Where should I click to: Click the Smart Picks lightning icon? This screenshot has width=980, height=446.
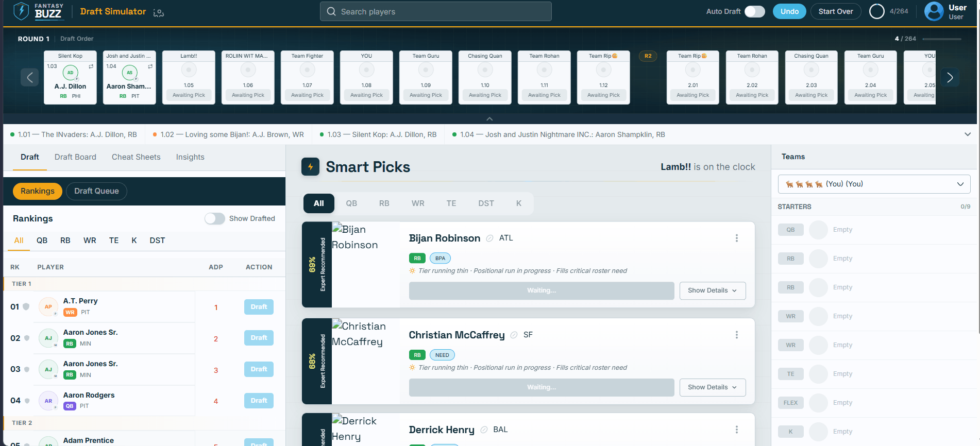point(310,167)
